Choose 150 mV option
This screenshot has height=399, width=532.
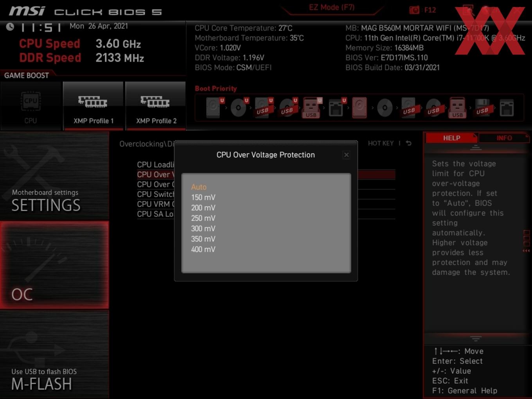point(203,198)
